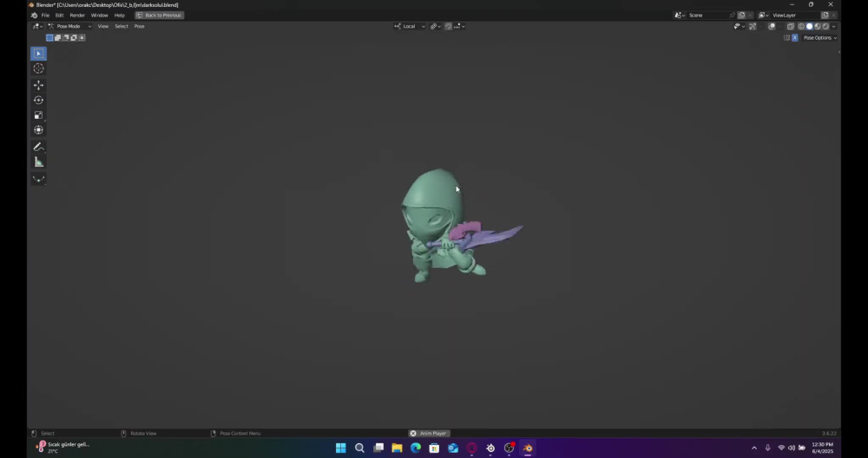Viewport: 868px width, 458px height.
Task: Open the Local transform orientation dropdown
Action: click(x=411, y=26)
